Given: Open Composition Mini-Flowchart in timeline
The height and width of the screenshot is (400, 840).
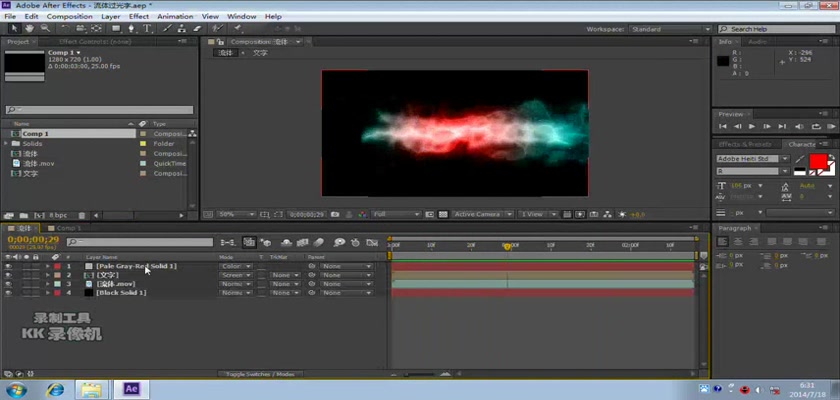Looking at the screenshot, I should click(x=228, y=243).
